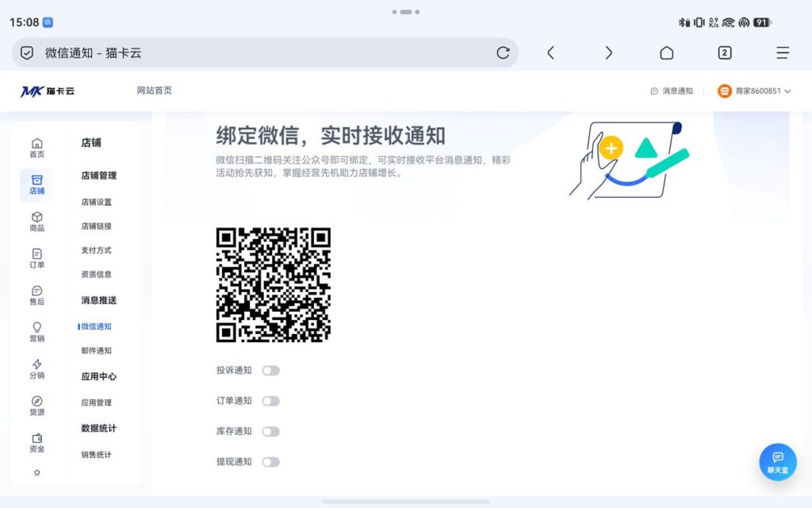This screenshot has height=508, width=812.
Task: Tap the browser home icon
Action: pyautogui.click(x=666, y=52)
